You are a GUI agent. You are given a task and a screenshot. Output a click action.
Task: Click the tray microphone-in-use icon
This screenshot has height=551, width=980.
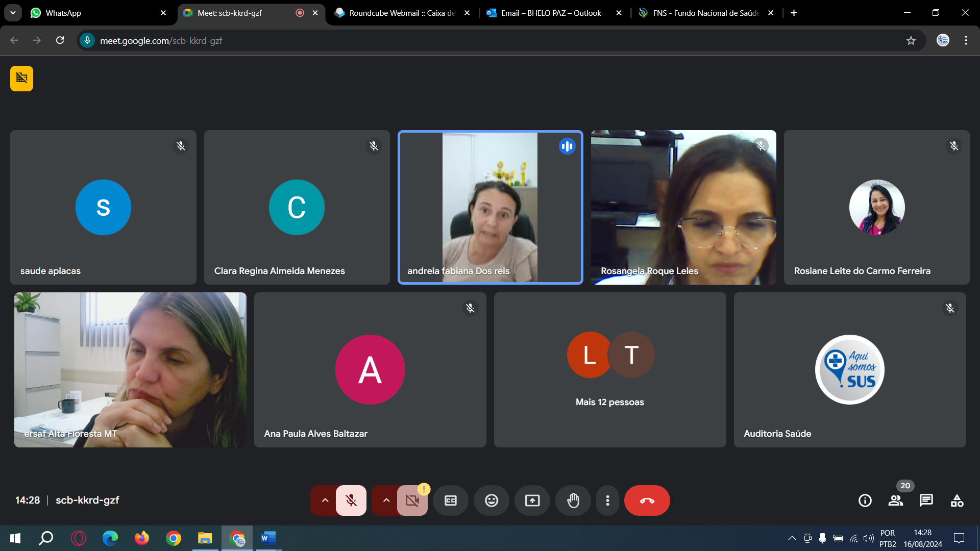click(x=822, y=538)
